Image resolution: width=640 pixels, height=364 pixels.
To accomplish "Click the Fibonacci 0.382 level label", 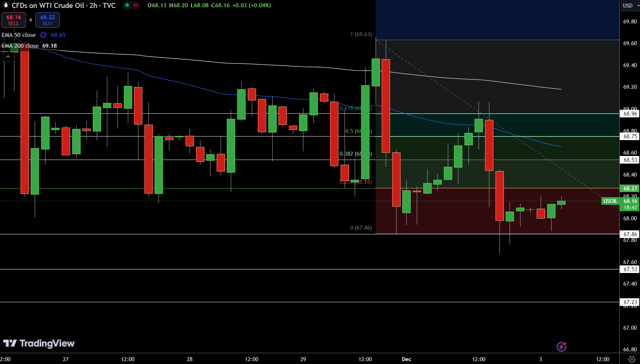I will tap(355, 154).
